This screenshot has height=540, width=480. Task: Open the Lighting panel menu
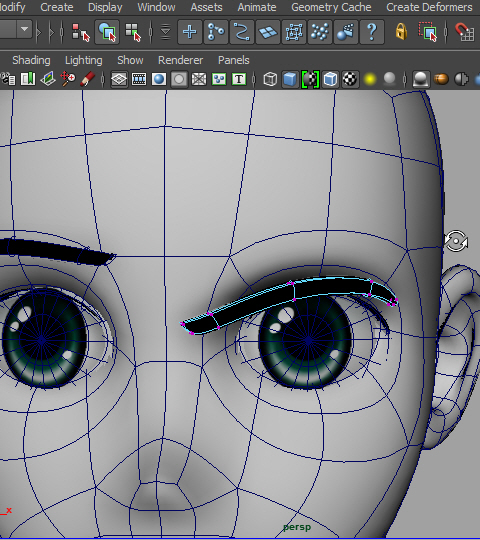click(x=84, y=60)
